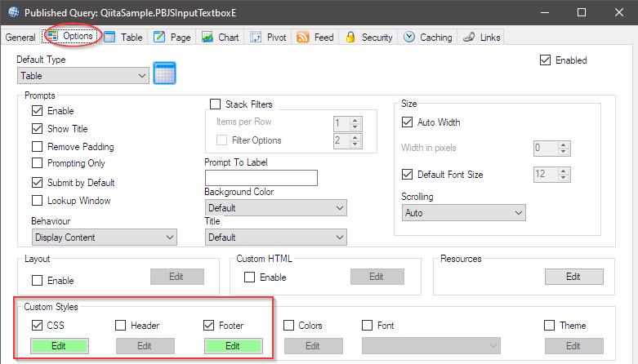The width and height of the screenshot is (638, 364).
Task: Click the Caching clock icon
Action: pos(409,37)
